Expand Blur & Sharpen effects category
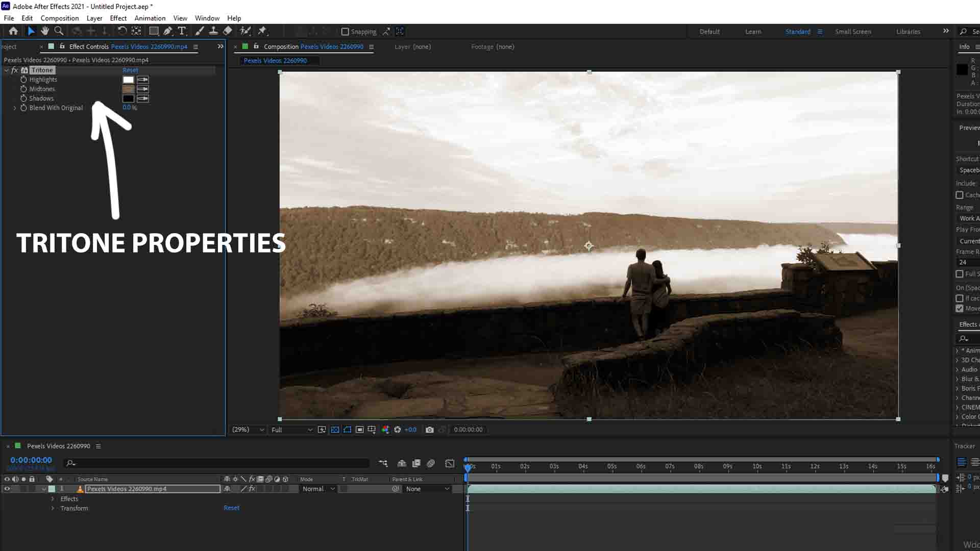The image size is (980, 551). coord(957,379)
